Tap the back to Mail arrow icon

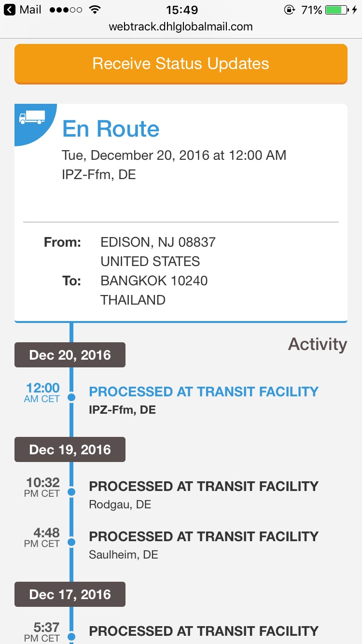9,10
